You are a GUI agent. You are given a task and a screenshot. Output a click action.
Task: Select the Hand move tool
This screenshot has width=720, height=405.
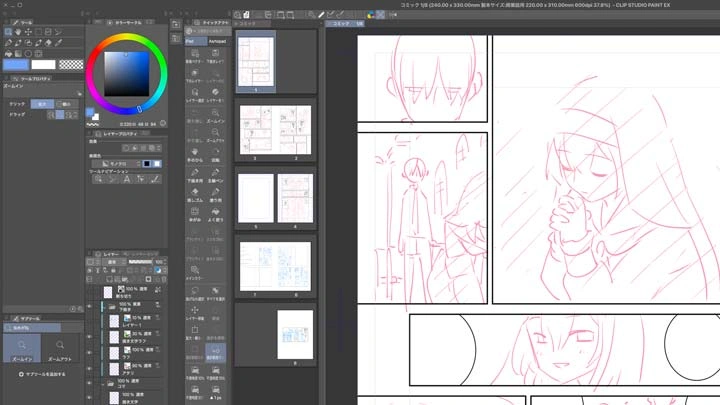(x=20, y=31)
